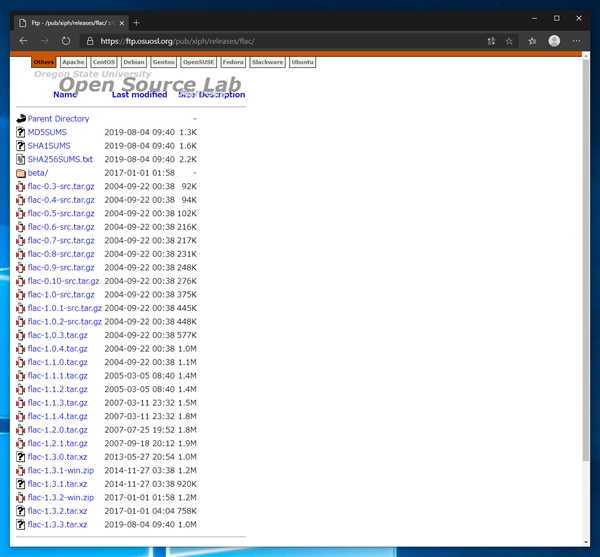Click the folder icon beside beta/
Screen dimensions: 600x557
(x=21, y=173)
